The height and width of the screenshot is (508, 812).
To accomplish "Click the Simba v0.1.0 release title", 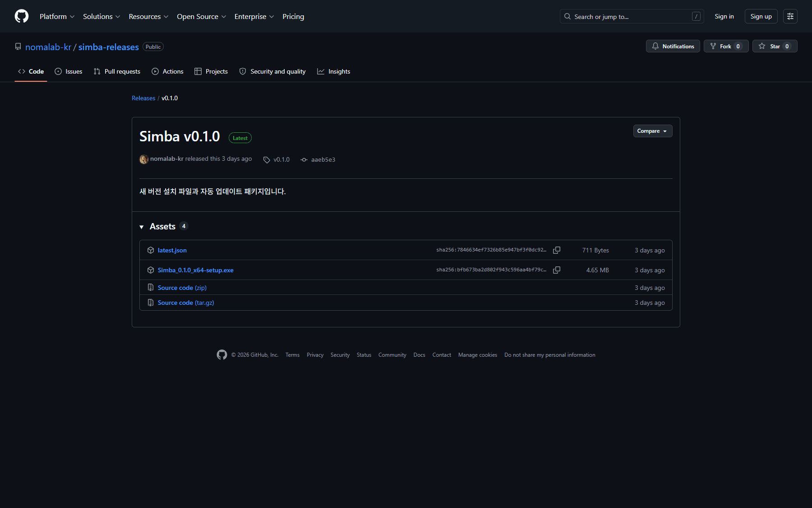I will click(180, 136).
